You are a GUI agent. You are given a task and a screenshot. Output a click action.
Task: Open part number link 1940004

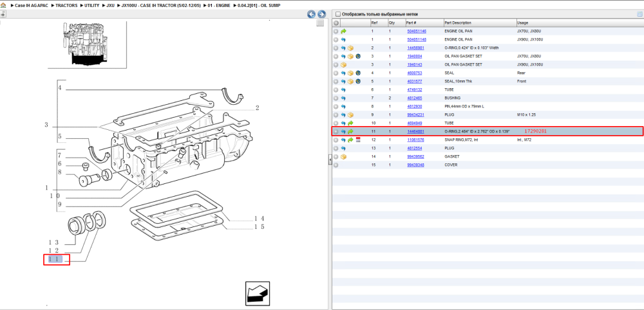click(x=414, y=56)
